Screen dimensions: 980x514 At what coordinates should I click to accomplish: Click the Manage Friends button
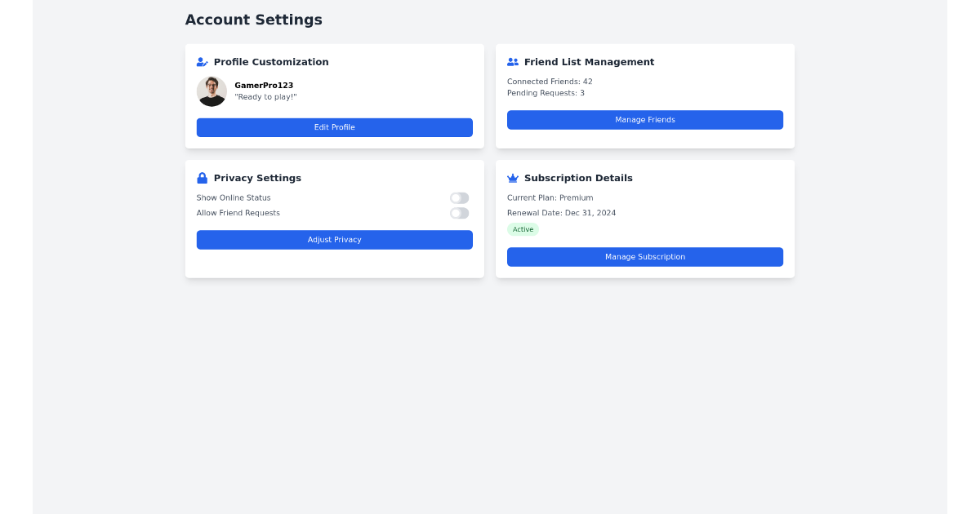(644, 120)
